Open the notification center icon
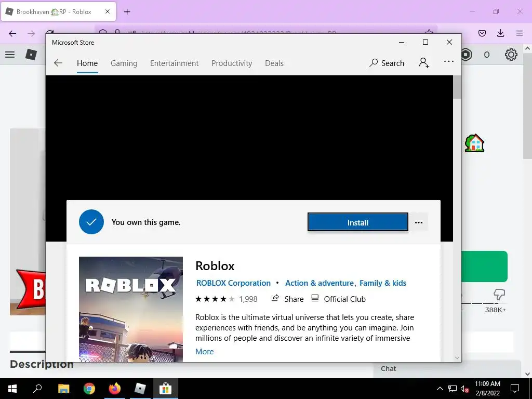This screenshot has width=532, height=399. pyautogui.click(x=515, y=389)
